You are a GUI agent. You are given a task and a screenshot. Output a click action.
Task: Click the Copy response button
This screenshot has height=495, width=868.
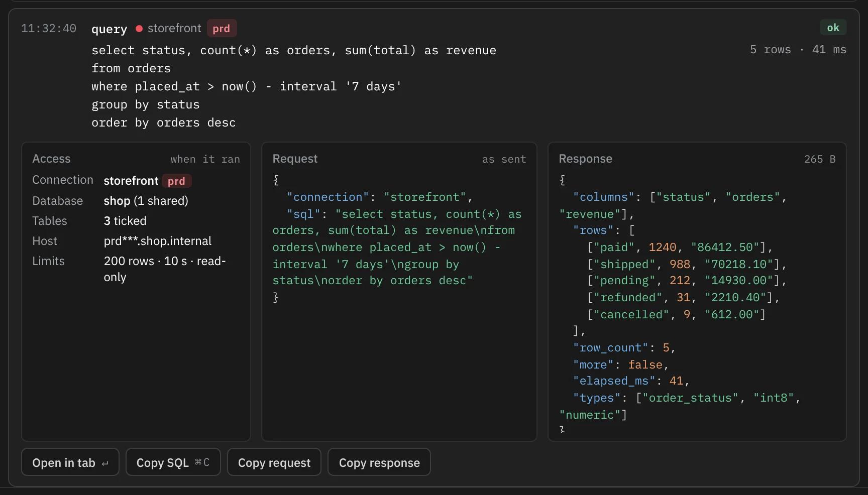click(x=379, y=462)
